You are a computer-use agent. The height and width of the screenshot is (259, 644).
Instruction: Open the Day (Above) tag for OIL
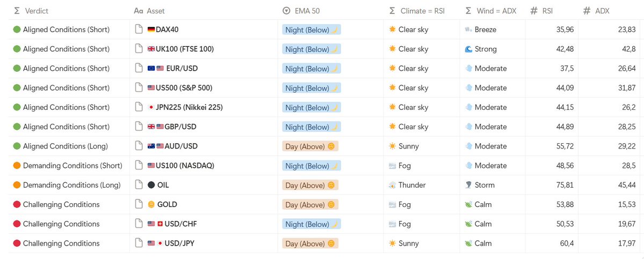click(x=310, y=185)
